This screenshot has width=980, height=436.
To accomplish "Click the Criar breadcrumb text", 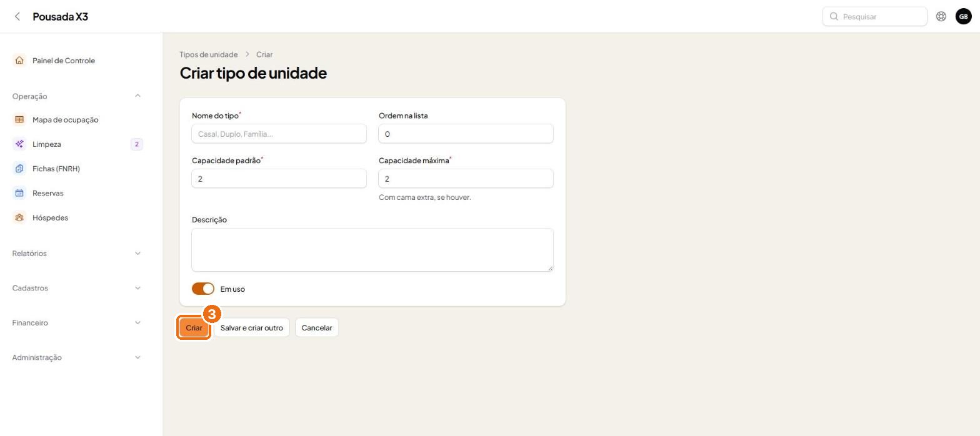I will click(x=264, y=54).
